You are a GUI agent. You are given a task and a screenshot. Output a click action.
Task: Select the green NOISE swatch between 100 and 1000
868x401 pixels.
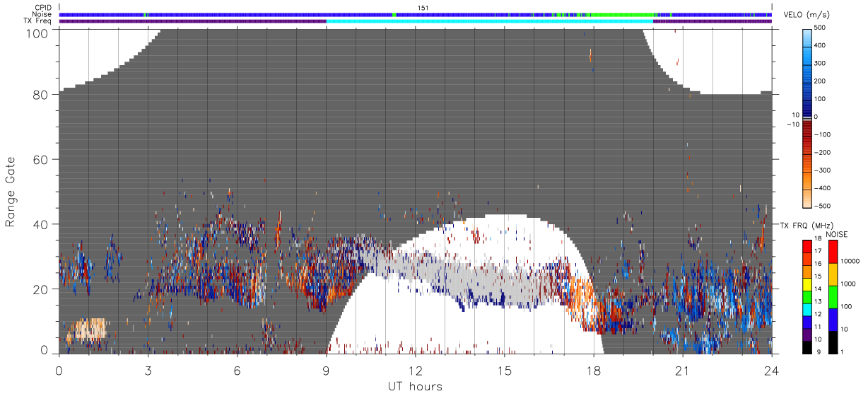point(833,297)
